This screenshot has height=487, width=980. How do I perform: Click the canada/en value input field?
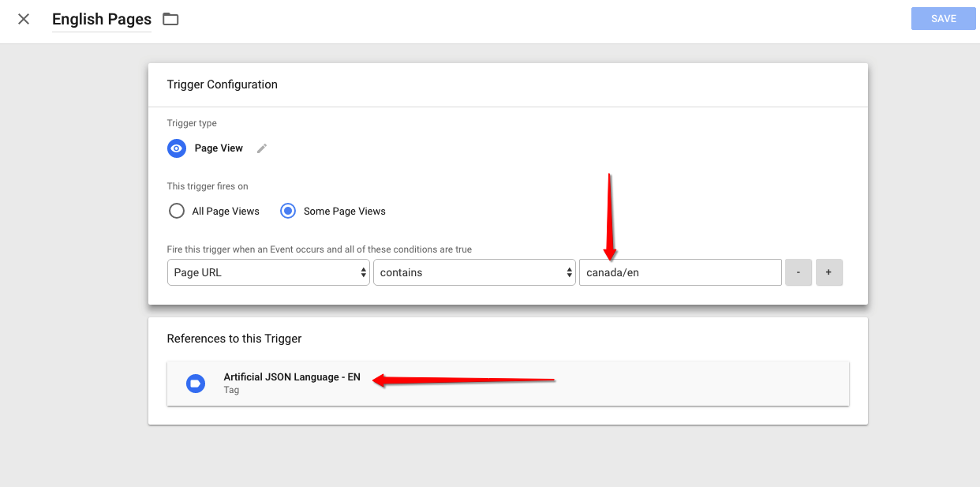click(680, 272)
